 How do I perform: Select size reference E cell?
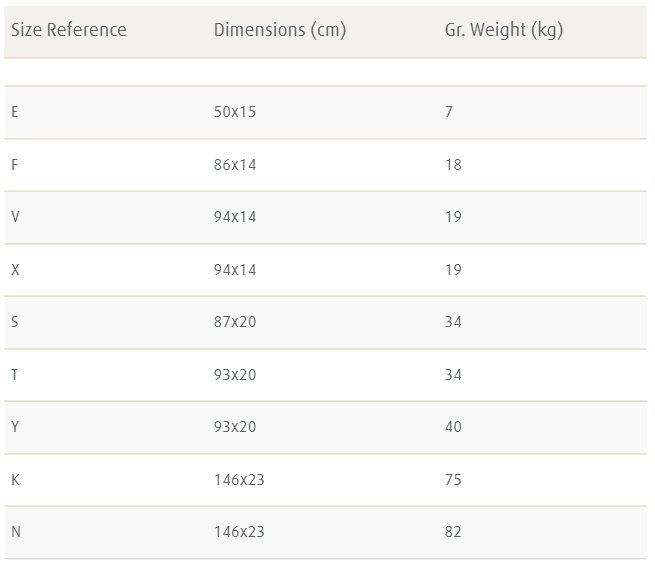15,112
